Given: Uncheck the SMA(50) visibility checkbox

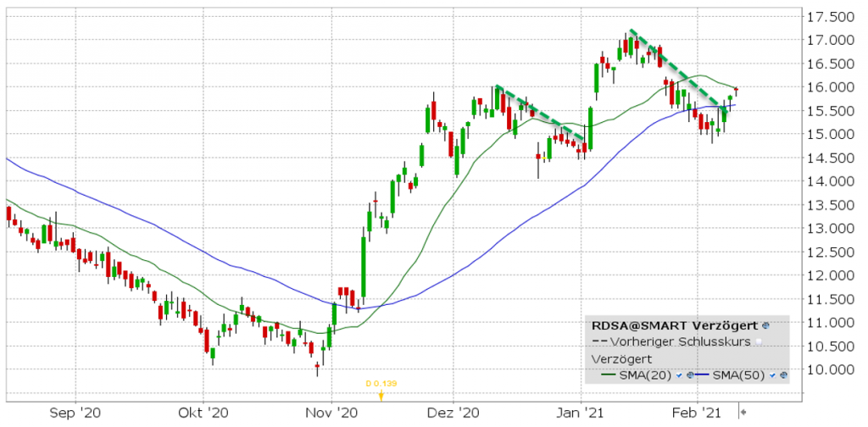Looking at the screenshot, I should 772,375.
